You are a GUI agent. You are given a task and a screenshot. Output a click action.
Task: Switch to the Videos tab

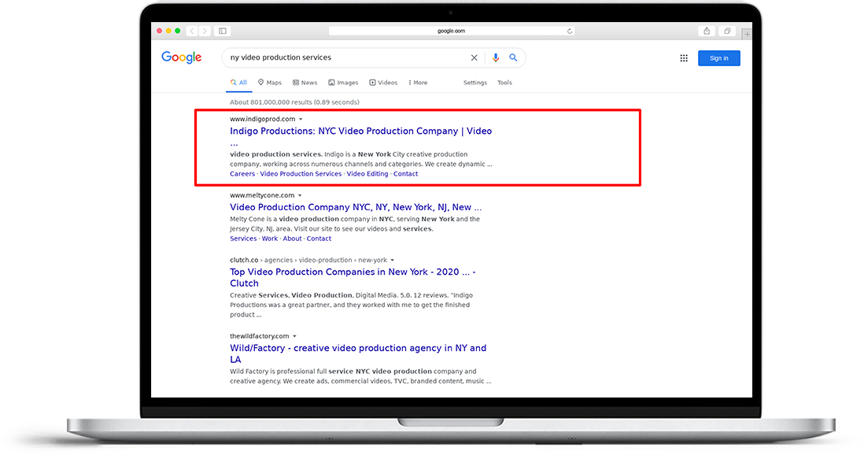pyautogui.click(x=383, y=83)
